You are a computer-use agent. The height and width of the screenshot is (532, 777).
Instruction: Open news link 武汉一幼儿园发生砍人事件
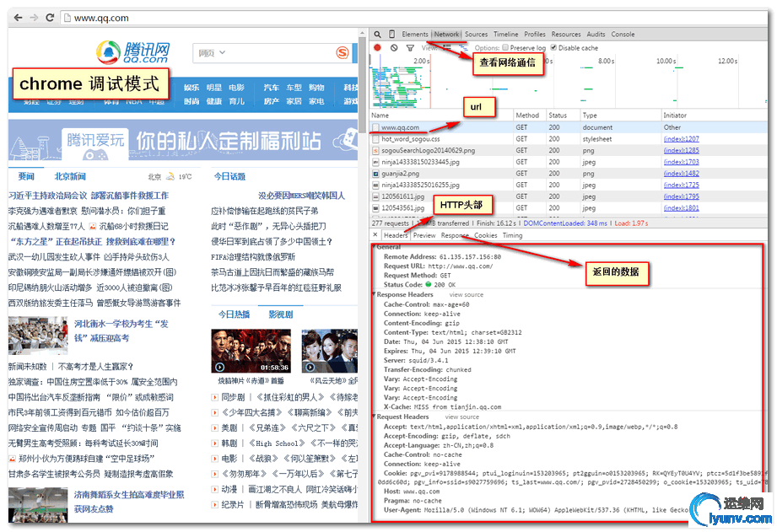(x=89, y=257)
